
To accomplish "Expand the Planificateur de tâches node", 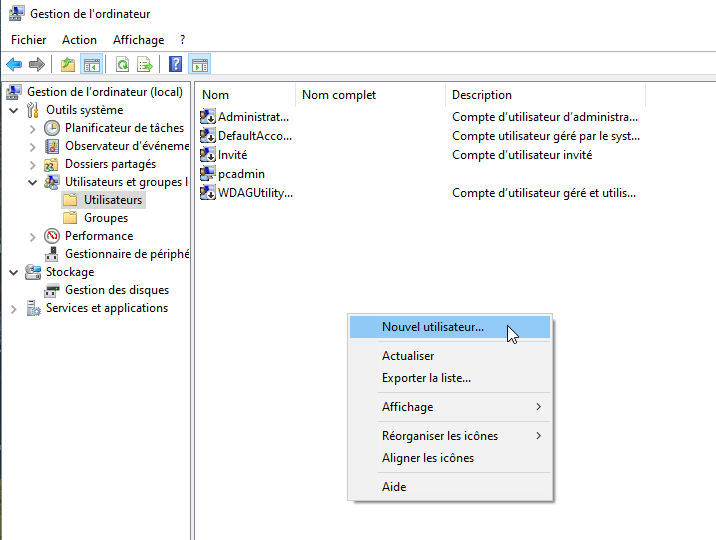I will 32,129.
